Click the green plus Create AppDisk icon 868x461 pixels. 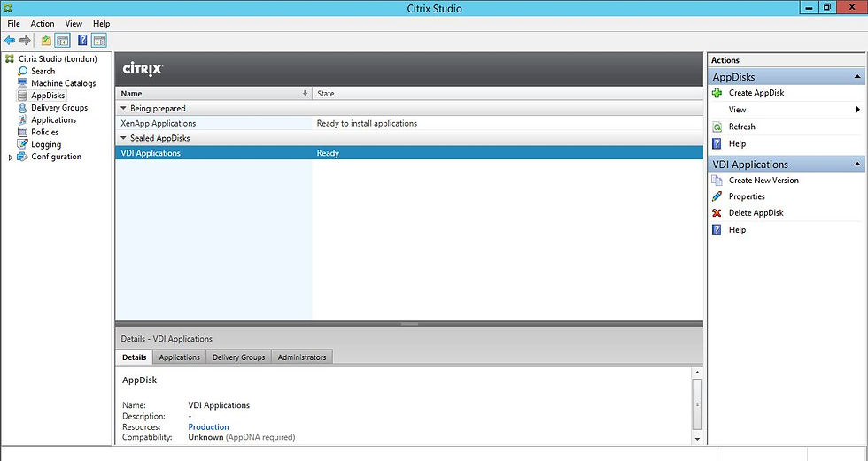(x=717, y=93)
